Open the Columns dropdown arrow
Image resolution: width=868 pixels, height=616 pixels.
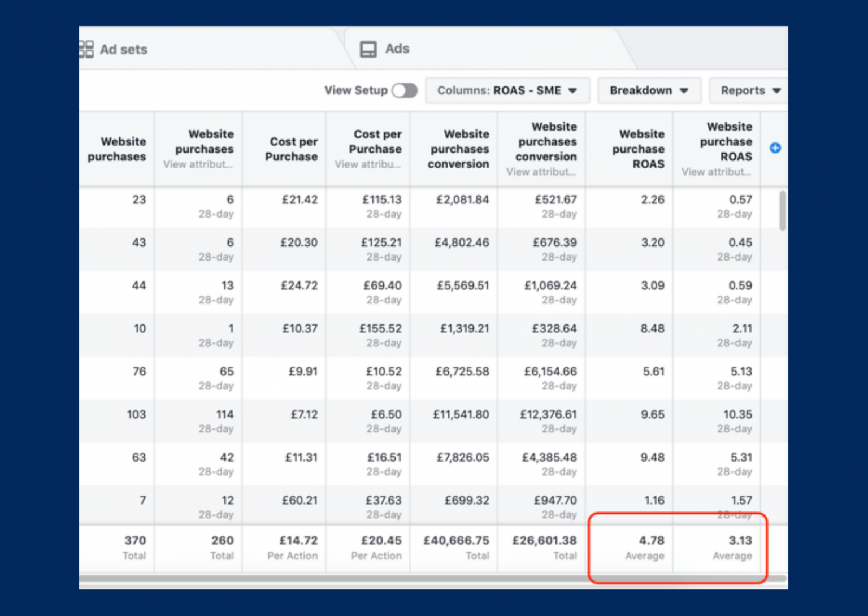click(x=573, y=90)
